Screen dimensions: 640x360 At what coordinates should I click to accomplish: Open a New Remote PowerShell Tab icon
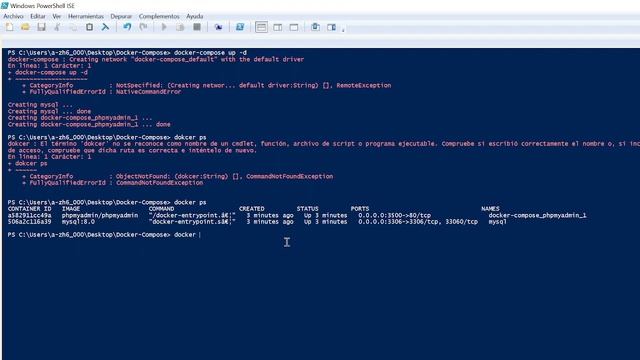[218, 27]
